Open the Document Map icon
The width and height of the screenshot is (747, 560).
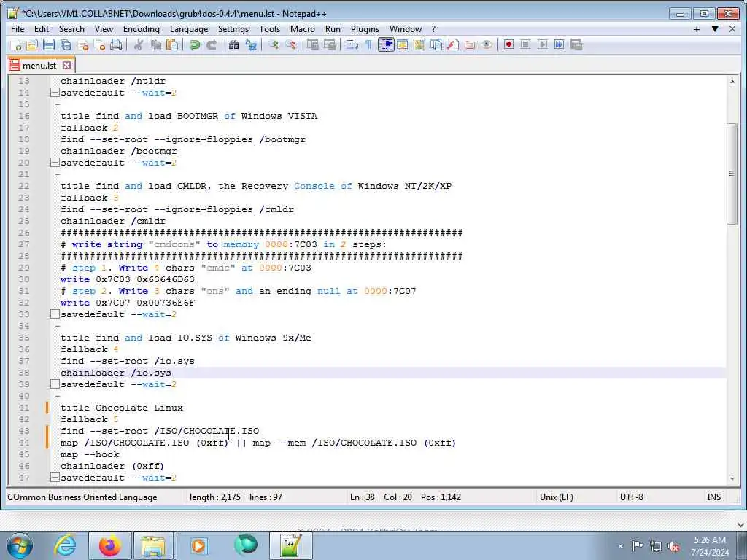(x=419, y=44)
